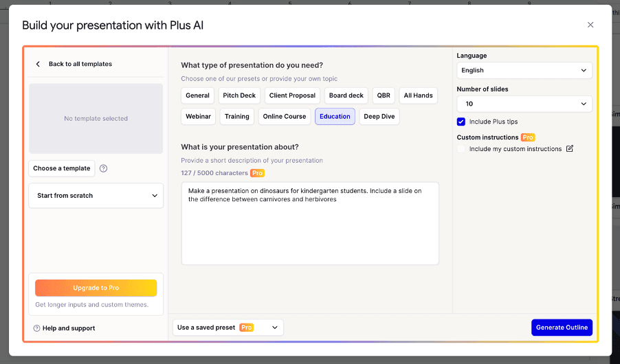Select the QBR preset
Image resolution: width=620 pixels, height=364 pixels.
384,95
